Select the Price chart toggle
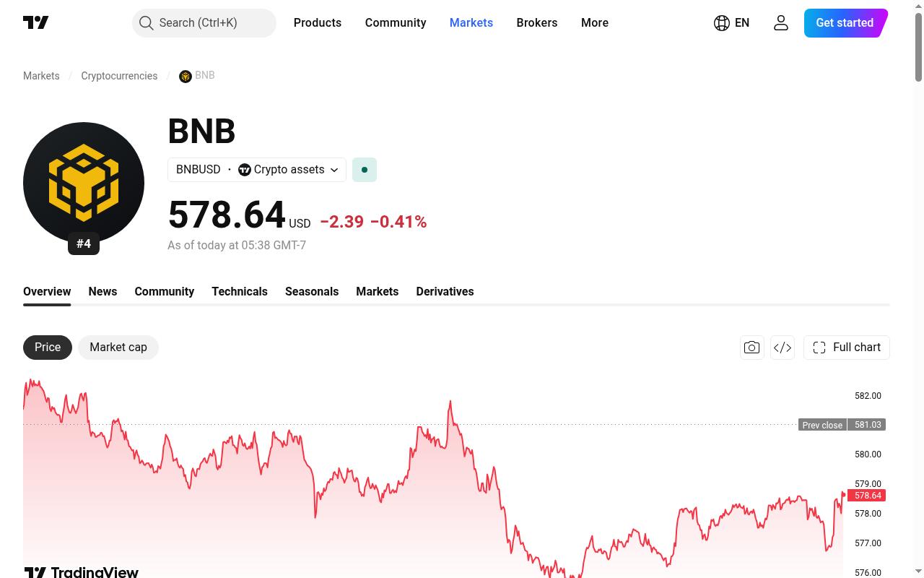 48,348
